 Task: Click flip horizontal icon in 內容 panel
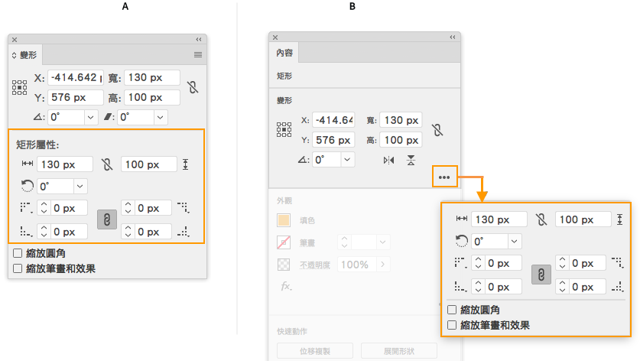(389, 160)
